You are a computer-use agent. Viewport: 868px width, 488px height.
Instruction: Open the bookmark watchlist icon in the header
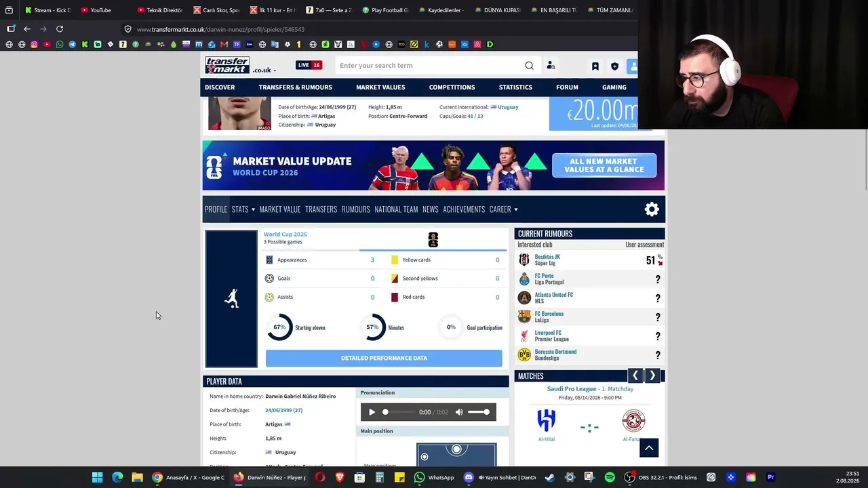click(595, 66)
